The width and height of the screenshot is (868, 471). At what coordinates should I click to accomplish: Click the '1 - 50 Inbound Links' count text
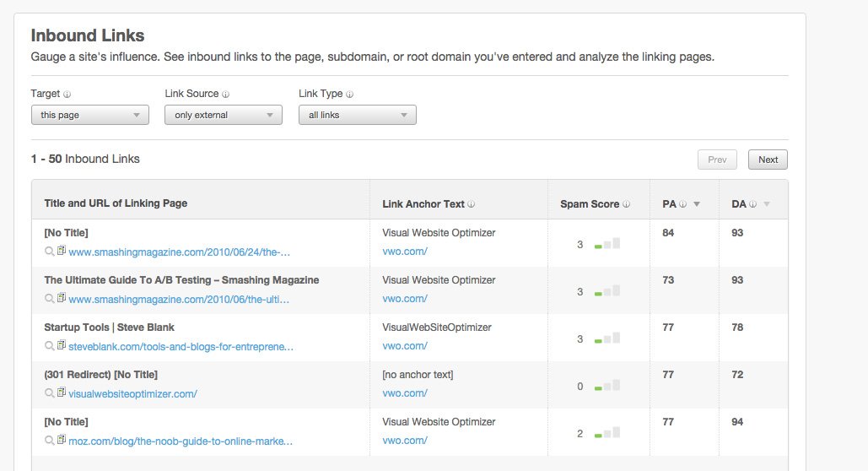(x=85, y=159)
